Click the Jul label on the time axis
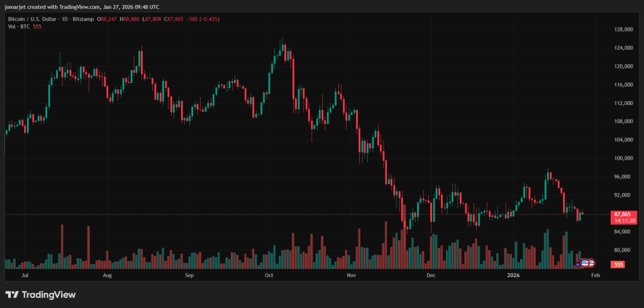Image resolution: width=644 pixels, height=308 pixels. (25, 275)
